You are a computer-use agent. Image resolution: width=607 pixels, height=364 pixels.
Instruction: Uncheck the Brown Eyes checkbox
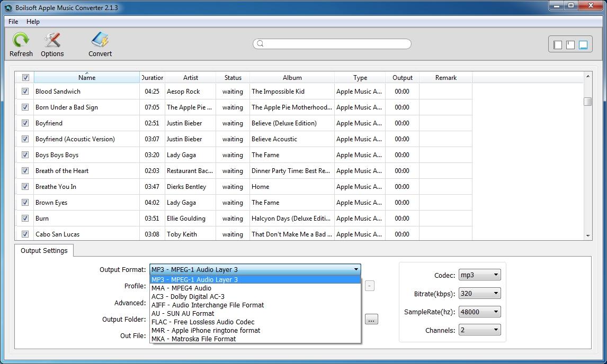click(25, 202)
